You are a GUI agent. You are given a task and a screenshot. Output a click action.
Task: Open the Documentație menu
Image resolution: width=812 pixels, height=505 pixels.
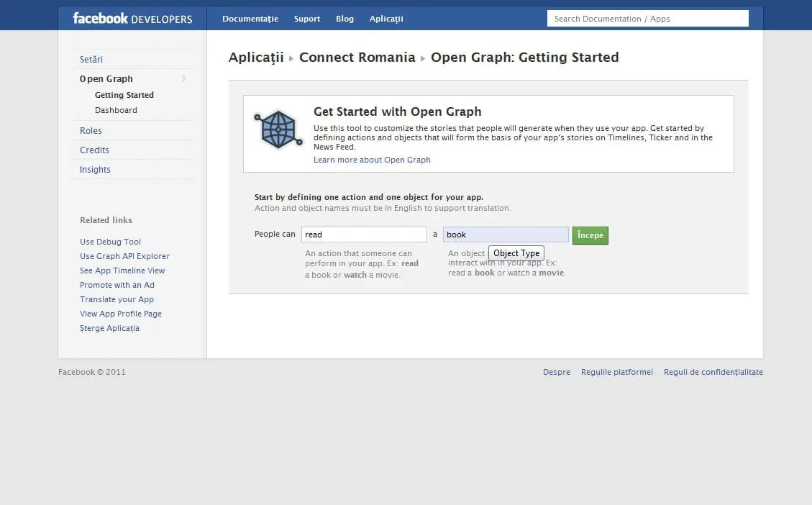point(250,19)
